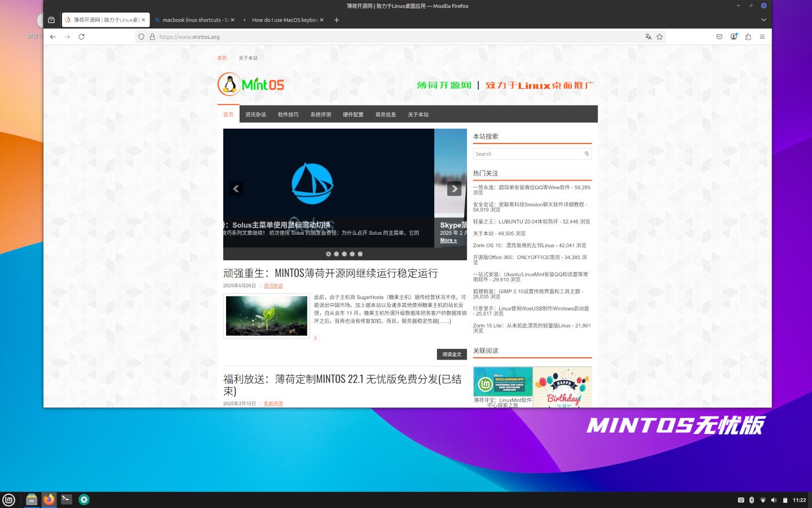Viewport: 812px width, 508px height.
Task: Click 系统评测 tag under the second article
Action: tap(273, 404)
